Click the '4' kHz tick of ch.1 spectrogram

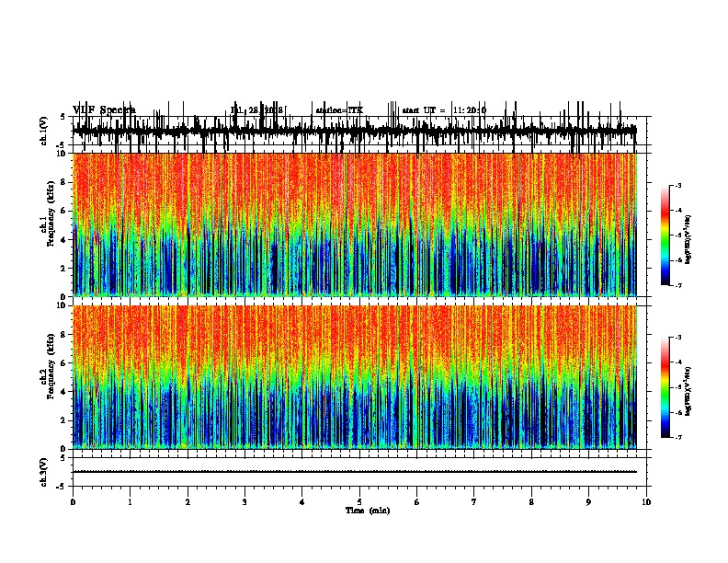[x=64, y=240]
